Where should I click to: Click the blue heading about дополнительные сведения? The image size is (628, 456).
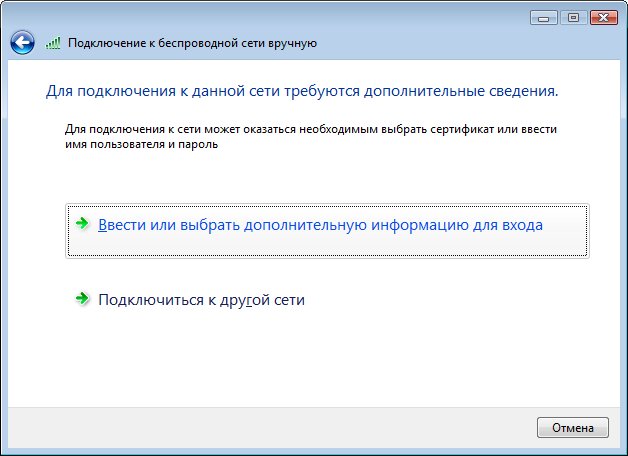[x=302, y=91]
